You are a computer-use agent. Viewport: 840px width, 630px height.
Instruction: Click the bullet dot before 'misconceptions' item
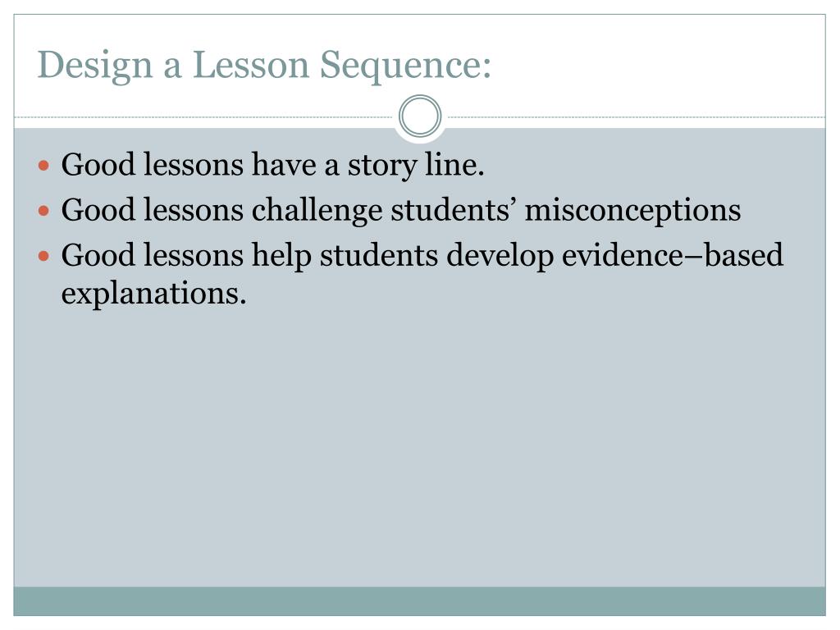pyautogui.click(x=45, y=211)
